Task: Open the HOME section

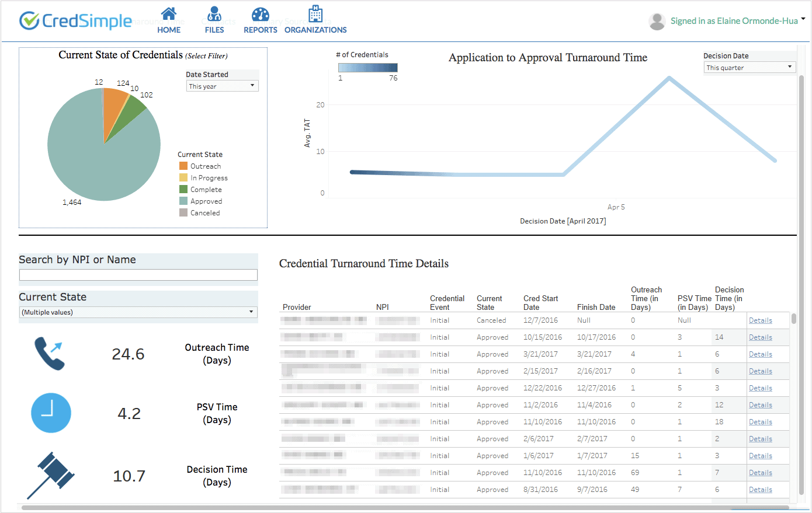Action: tap(169, 20)
